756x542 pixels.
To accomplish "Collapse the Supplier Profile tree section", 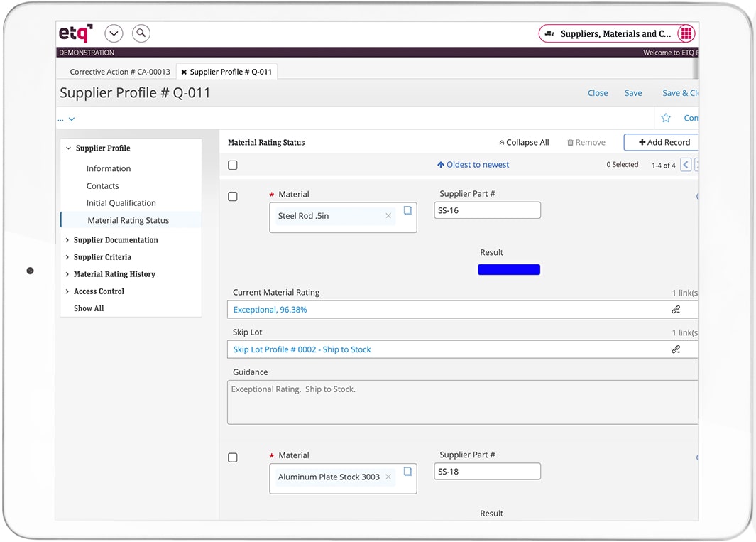I will pos(68,148).
